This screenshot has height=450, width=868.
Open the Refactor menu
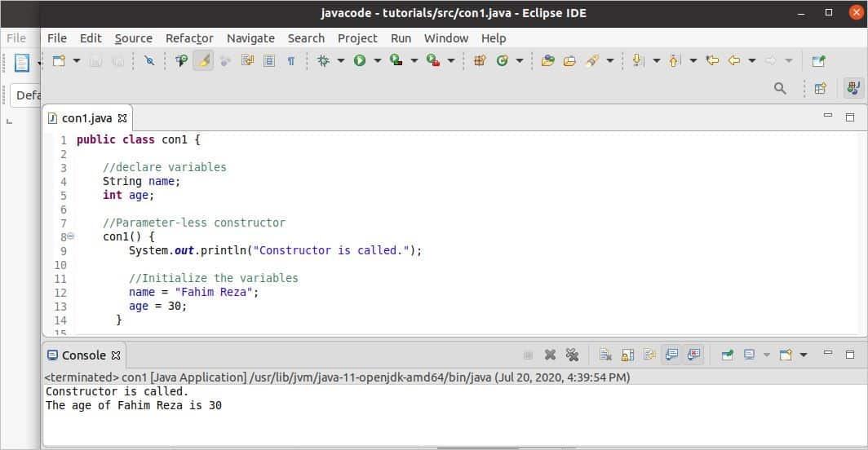click(189, 38)
